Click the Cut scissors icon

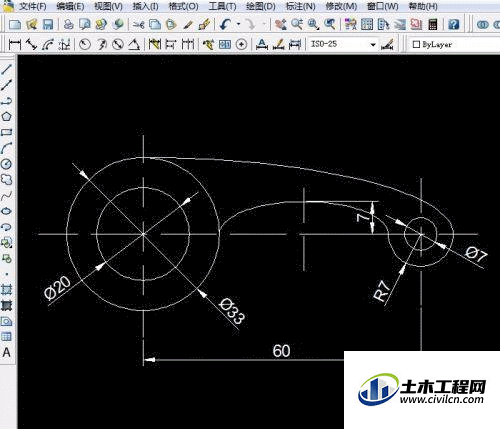138,24
